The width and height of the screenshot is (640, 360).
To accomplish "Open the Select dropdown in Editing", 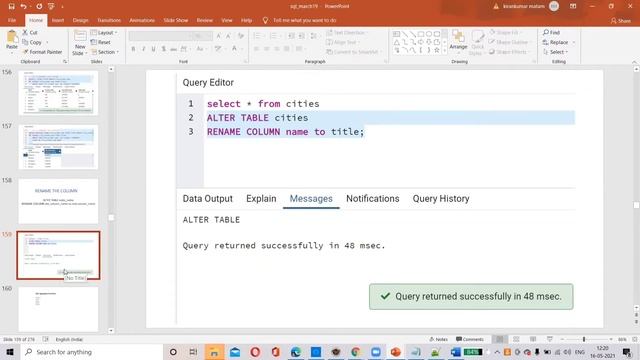I will click(556, 52).
